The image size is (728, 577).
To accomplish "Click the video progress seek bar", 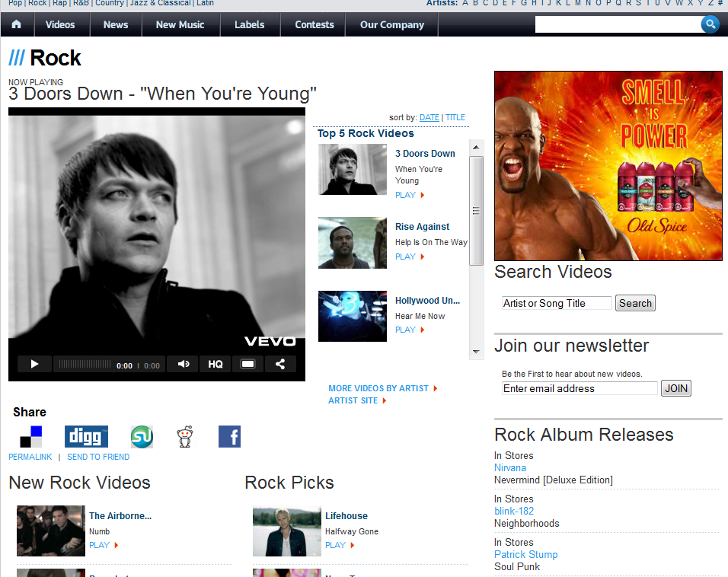I will [x=85, y=365].
